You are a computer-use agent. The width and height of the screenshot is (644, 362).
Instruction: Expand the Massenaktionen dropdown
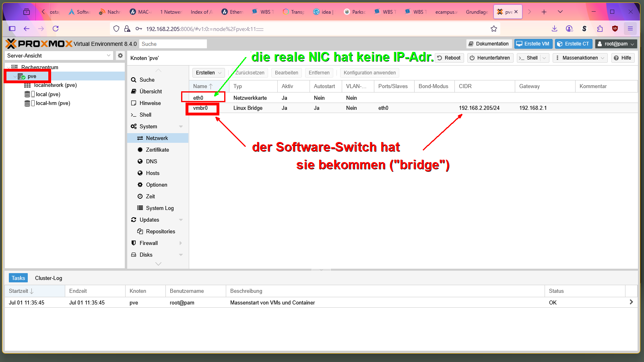point(580,58)
